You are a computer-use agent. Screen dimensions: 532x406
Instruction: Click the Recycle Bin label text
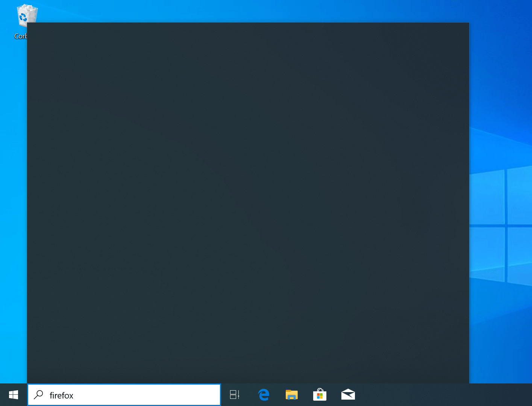[21, 36]
